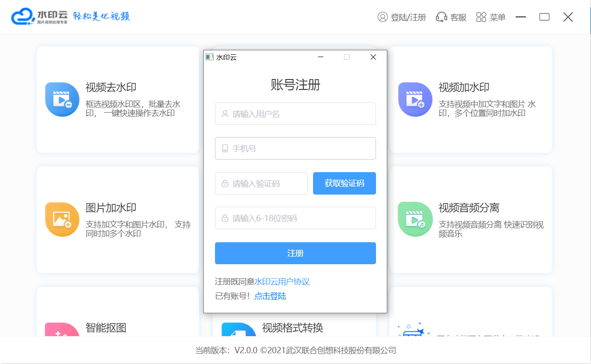Submit with the blue 注册 button
591x364 pixels.
click(295, 253)
